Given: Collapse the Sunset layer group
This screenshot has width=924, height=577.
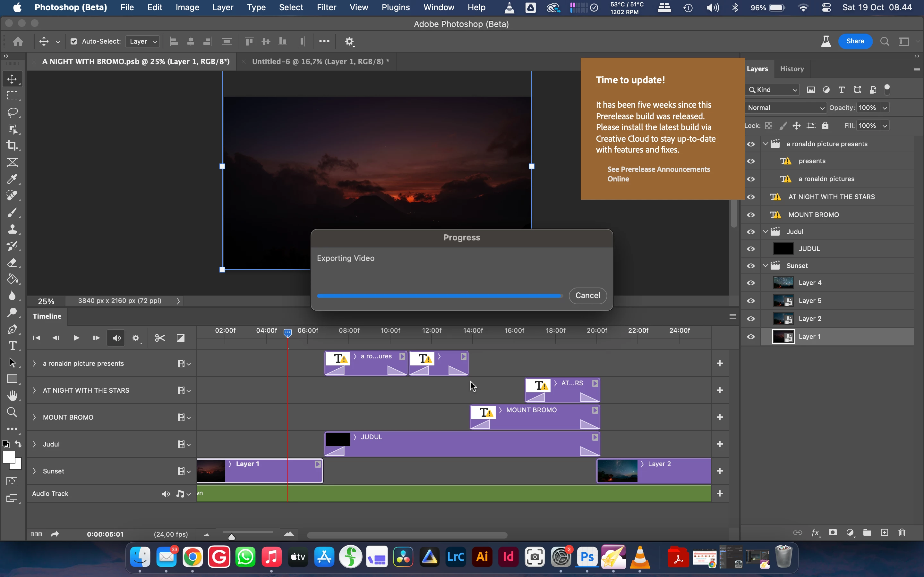Looking at the screenshot, I should tap(765, 266).
